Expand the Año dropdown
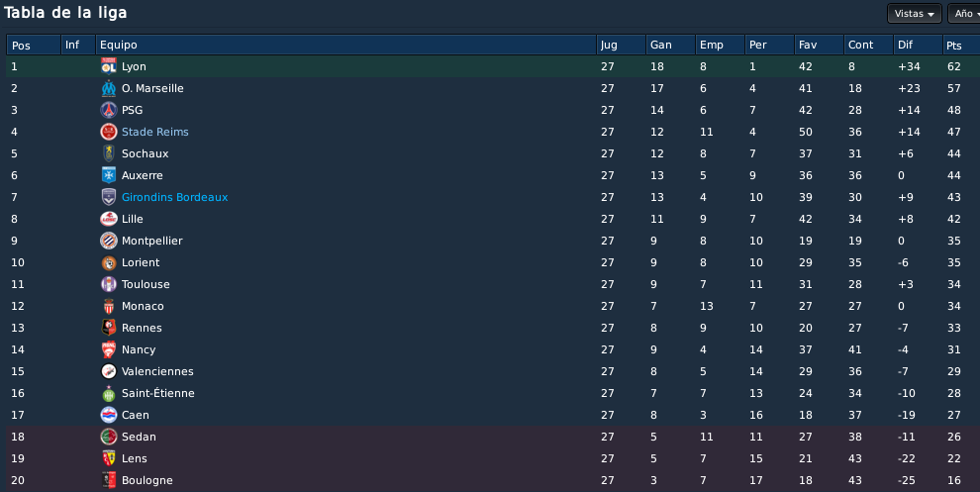This screenshot has height=492, width=980. (x=964, y=14)
